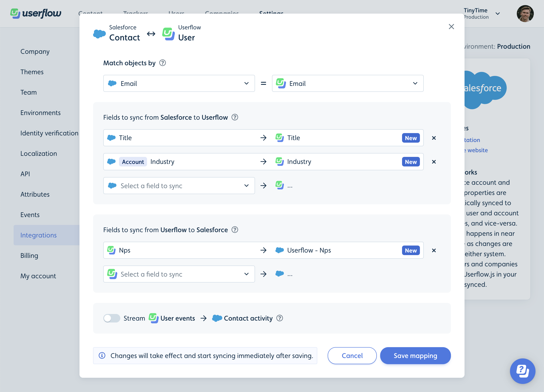Click New badge on Industry mapping
The image size is (544, 392).
tap(411, 162)
